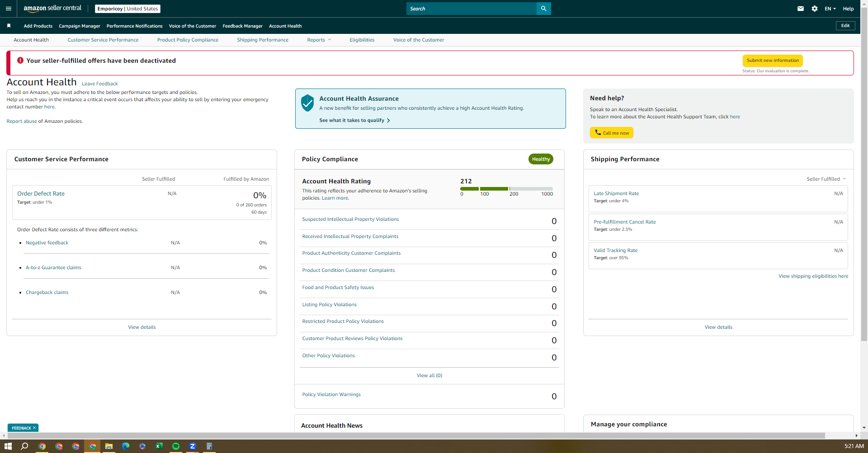Open Excel from the taskbar

[159, 446]
